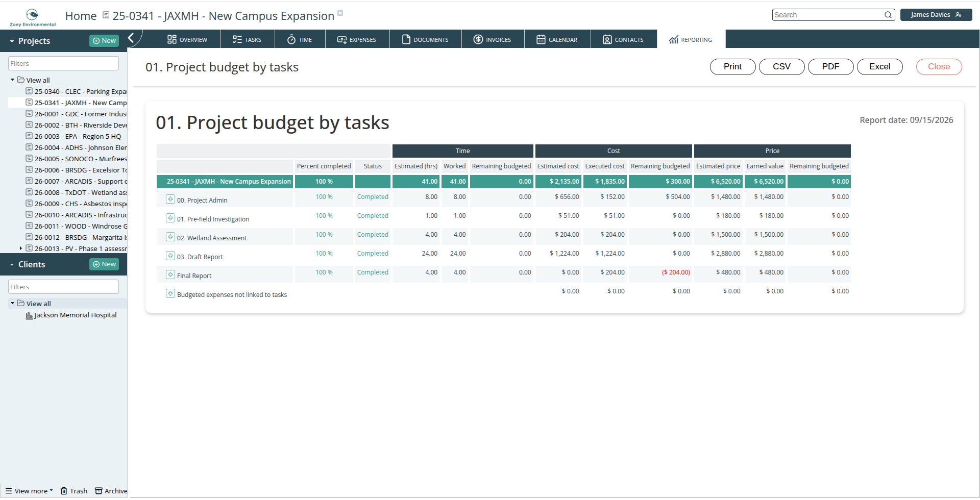Open the James Davies user menu
The height and width of the screenshot is (500, 980).
tap(936, 15)
